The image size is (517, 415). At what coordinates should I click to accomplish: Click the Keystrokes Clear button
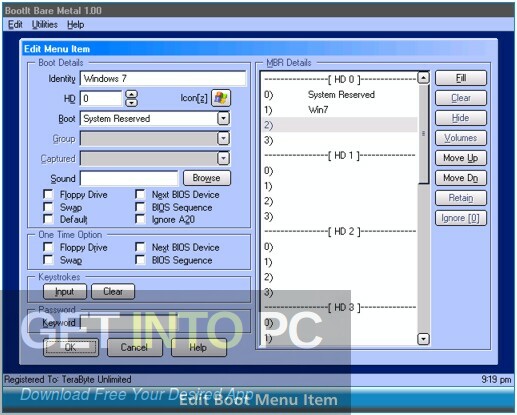[x=113, y=292]
